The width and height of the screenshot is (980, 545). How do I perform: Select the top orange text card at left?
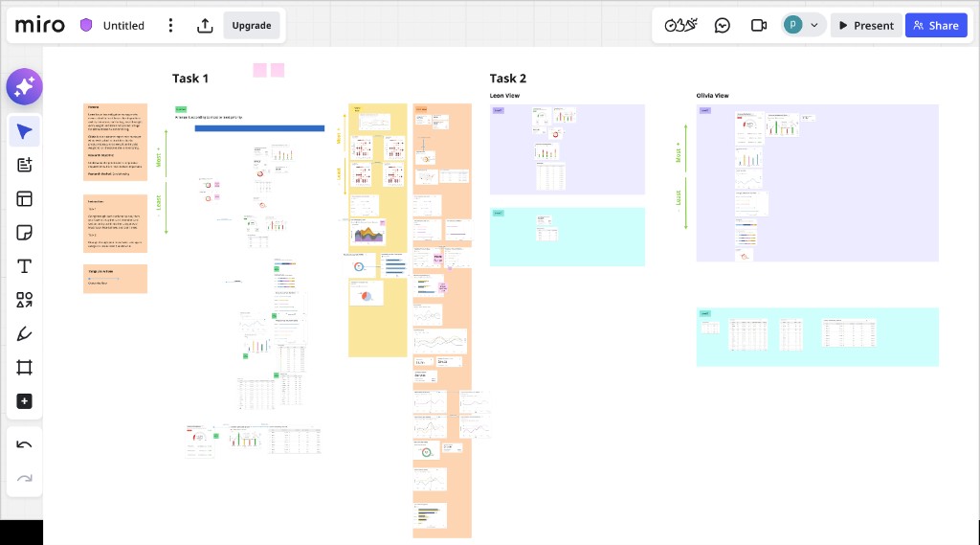coord(115,142)
